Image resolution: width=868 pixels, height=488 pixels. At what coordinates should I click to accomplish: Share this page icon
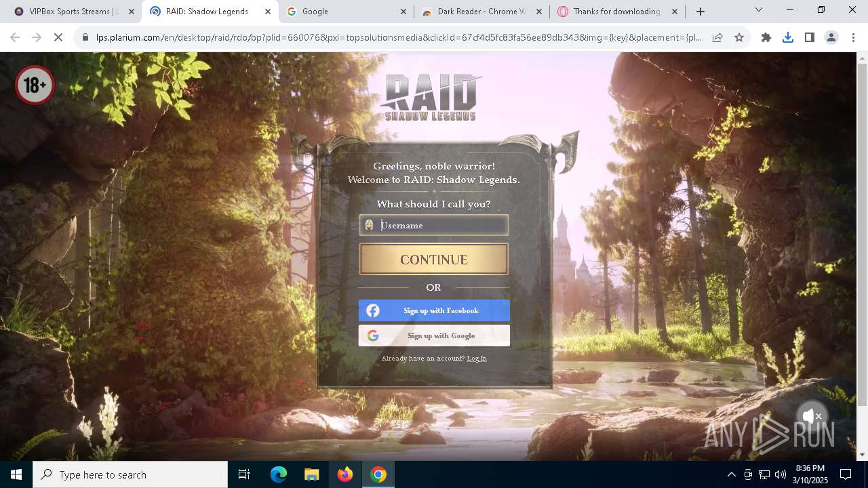[x=717, y=37]
